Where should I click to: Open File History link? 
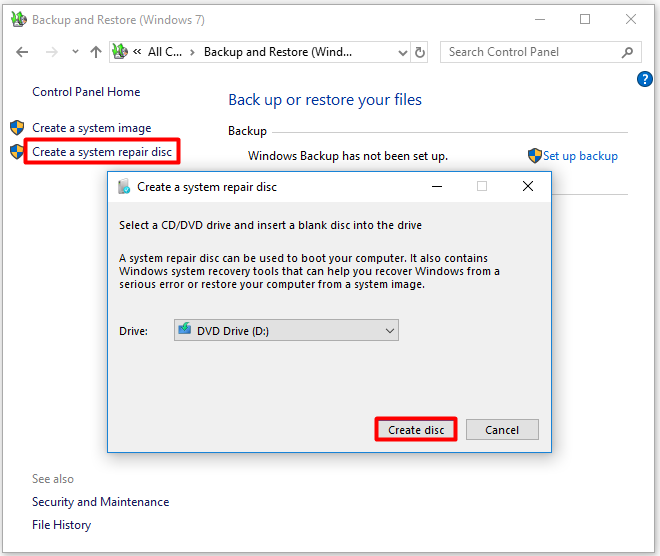click(61, 525)
